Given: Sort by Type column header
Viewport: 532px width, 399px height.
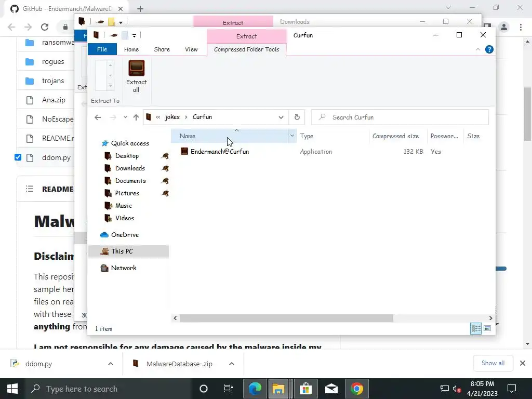Looking at the screenshot, I should click(307, 136).
